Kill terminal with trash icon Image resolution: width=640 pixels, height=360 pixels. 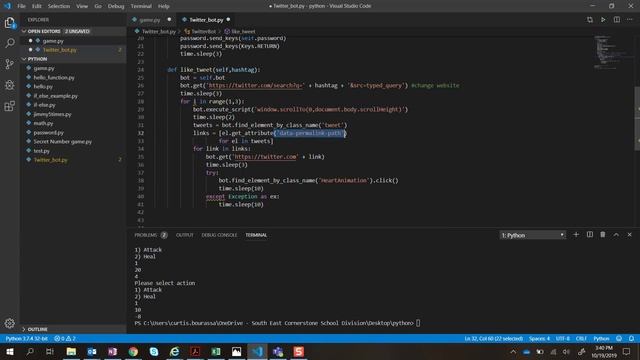click(603, 235)
